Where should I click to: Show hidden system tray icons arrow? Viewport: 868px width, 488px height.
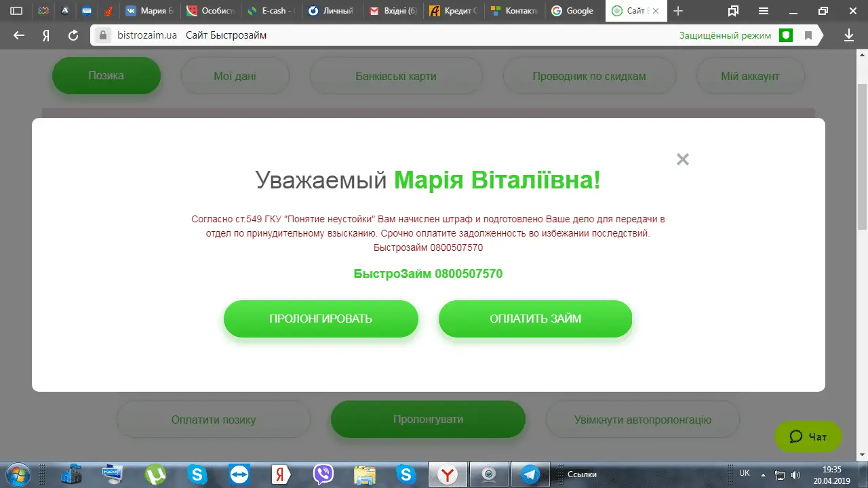coord(763,474)
